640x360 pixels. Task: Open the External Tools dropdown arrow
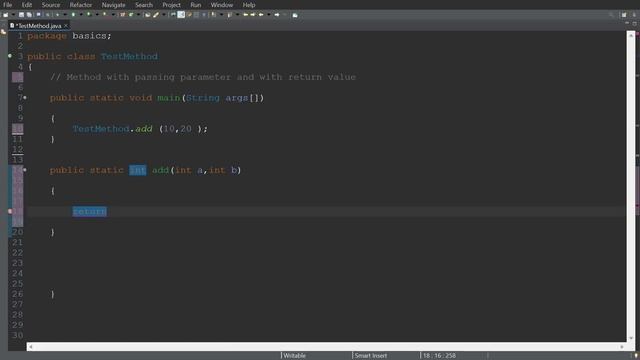click(x=113, y=15)
